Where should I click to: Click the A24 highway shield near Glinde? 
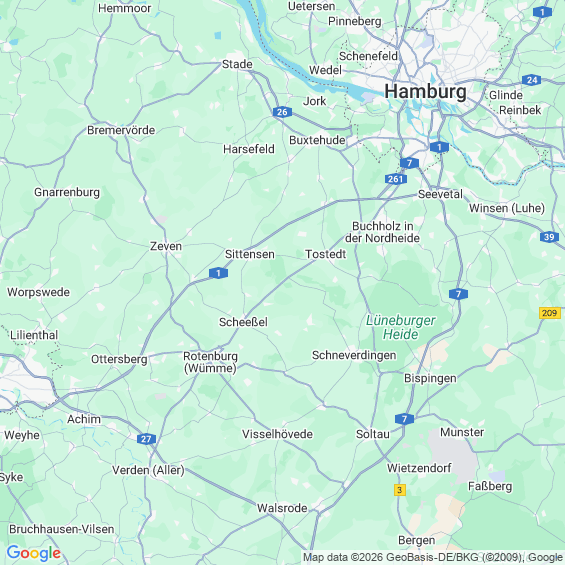coord(531,80)
